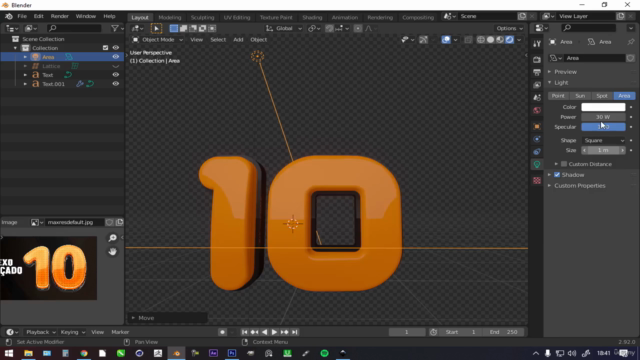640x360 pixels.
Task: Switch to wireframe viewport shading
Action: [481, 40]
